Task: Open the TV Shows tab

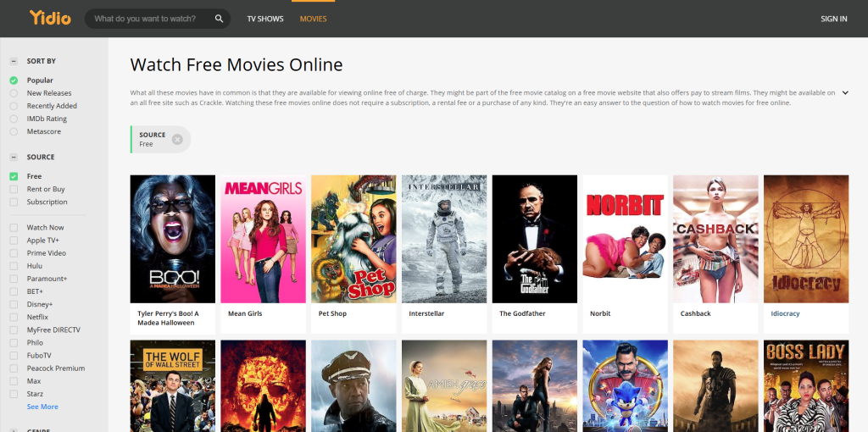Action: [265, 19]
